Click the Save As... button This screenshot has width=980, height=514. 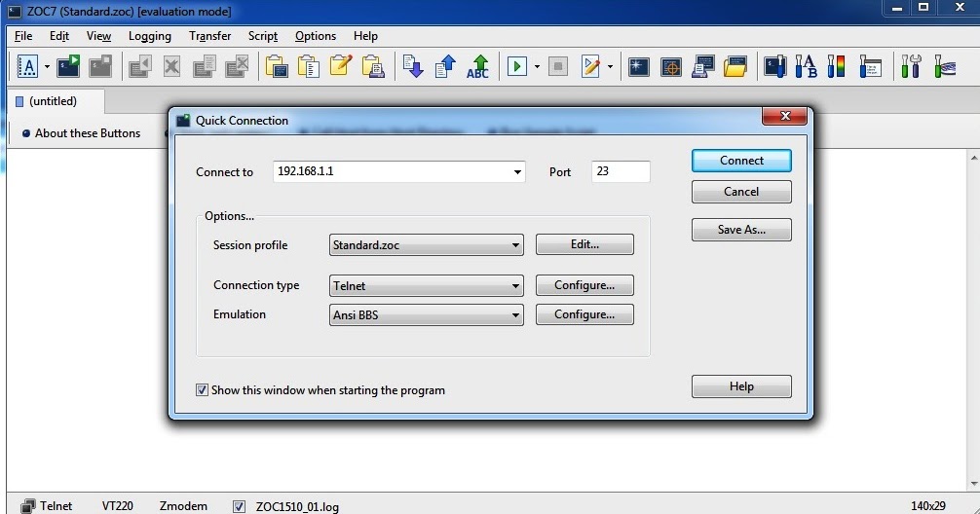[741, 230]
